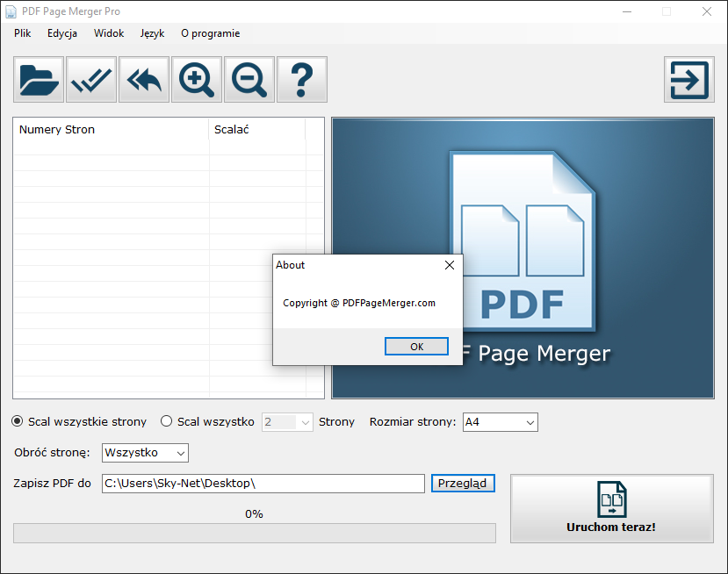Open the Plik menu
The width and height of the screenshot is (728, 574).
click(22, 33)
